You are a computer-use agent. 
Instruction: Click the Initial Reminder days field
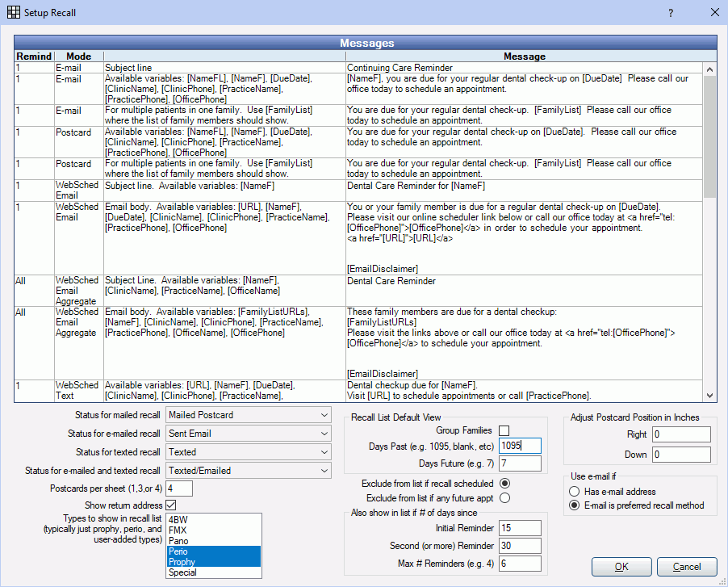[520, 528]
